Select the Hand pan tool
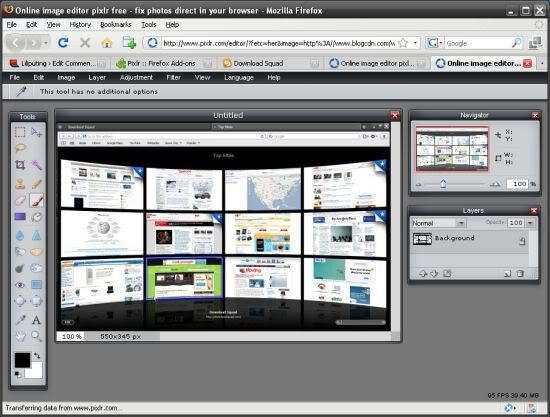 (x=20, y=336)
